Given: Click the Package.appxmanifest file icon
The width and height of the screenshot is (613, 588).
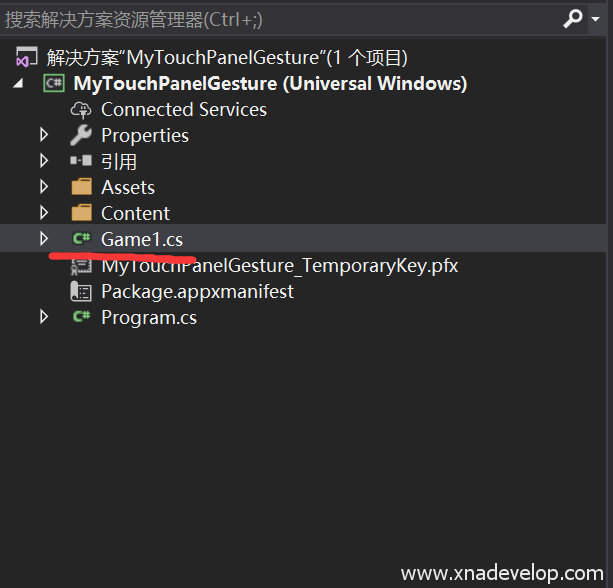Looking at the screenshot, I should pyautogui.click(x=81, y=292).
